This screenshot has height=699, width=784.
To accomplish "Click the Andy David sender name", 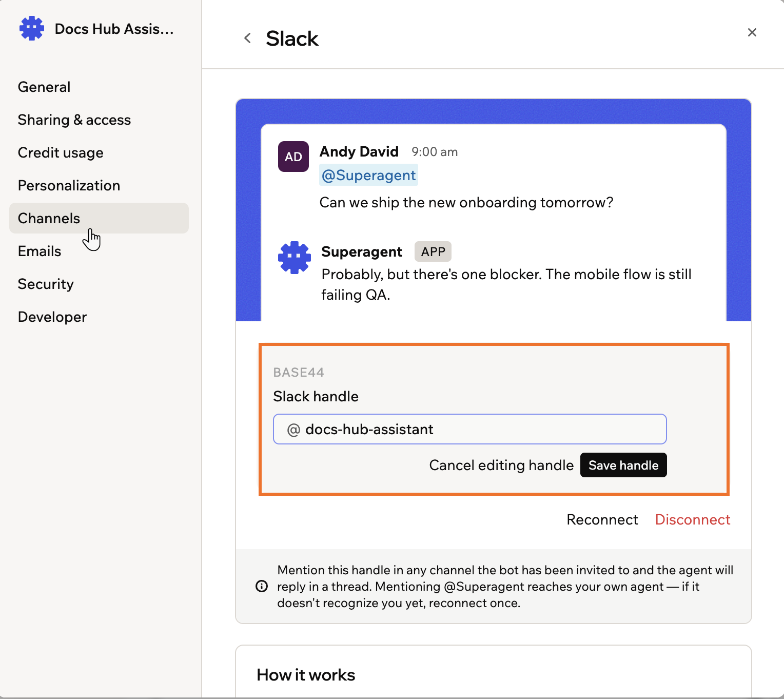I will click(x=359, y=151).
